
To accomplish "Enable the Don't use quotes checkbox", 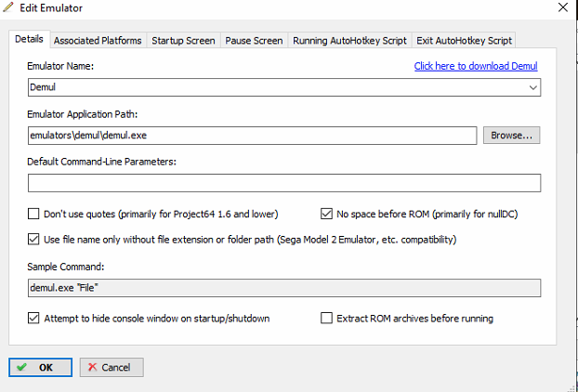I will point(33,214).
